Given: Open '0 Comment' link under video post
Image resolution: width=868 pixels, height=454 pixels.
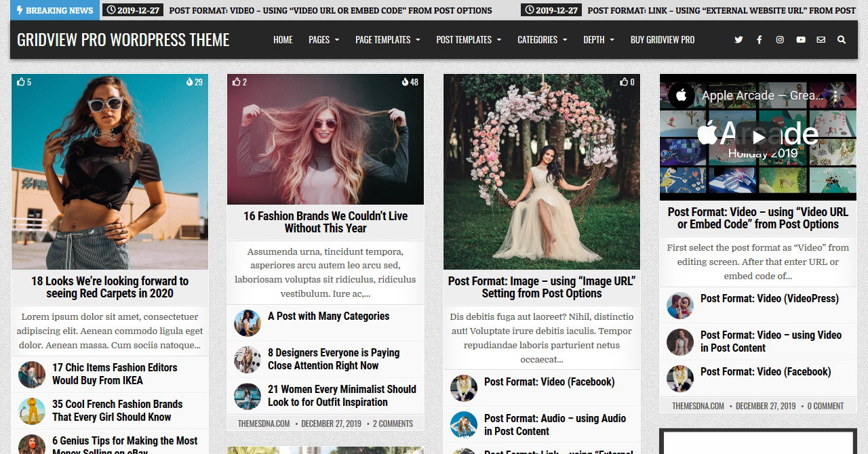Looking at the screenshot, I should [825, 406].
